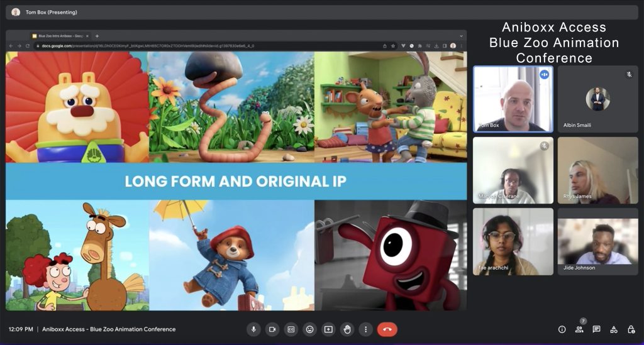Click the speaking indicator on Tom Box's tile
This screenshot has width=644, height=345.
click(544, 75)
